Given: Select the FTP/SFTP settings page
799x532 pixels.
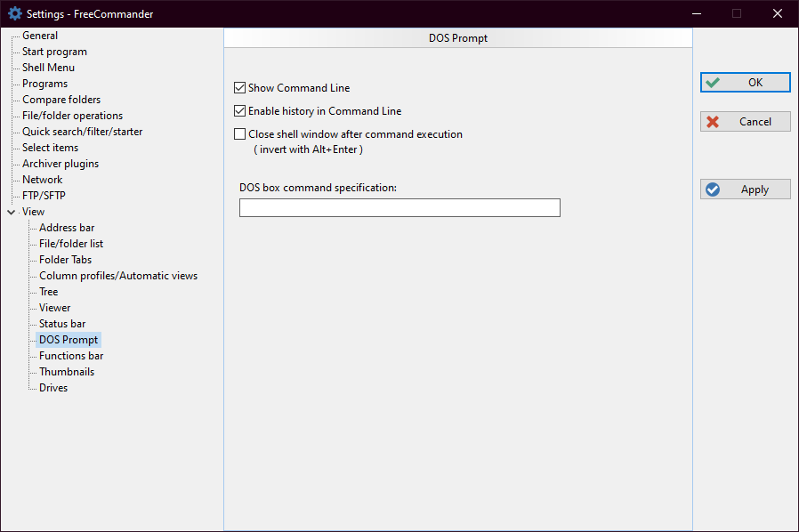Looking at the screenshot, I should tap(44, 196).
